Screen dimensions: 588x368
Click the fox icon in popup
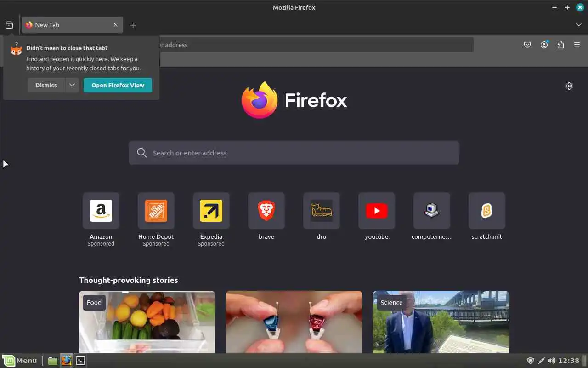tap(16, 49)
